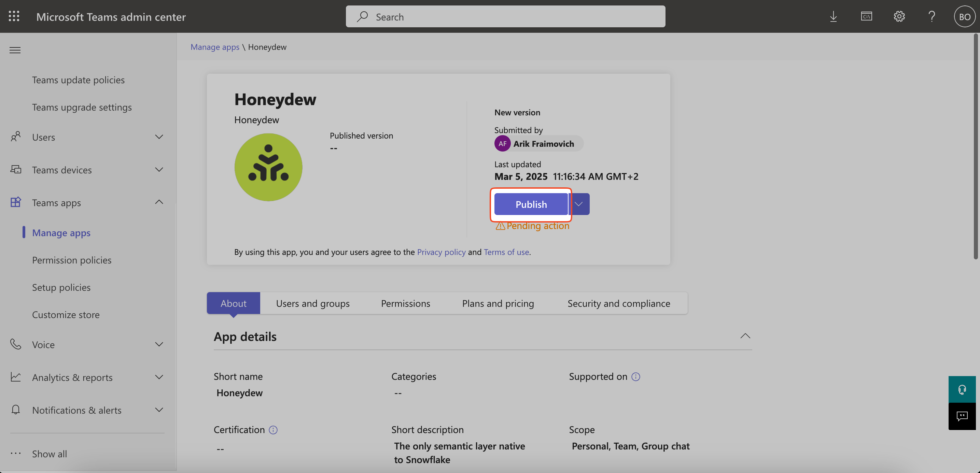
Task: Expand the Voice navigation section
Action: click(x=159, y=344)
